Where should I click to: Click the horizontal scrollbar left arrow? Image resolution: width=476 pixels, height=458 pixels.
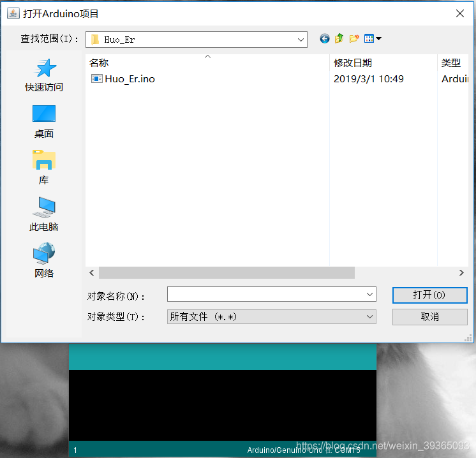coord(92,273)
